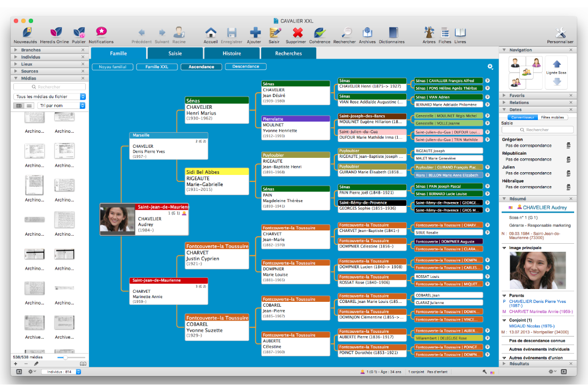Click the Enregistrer save icon
Screen dimensions: 588x392
point(231,35)
